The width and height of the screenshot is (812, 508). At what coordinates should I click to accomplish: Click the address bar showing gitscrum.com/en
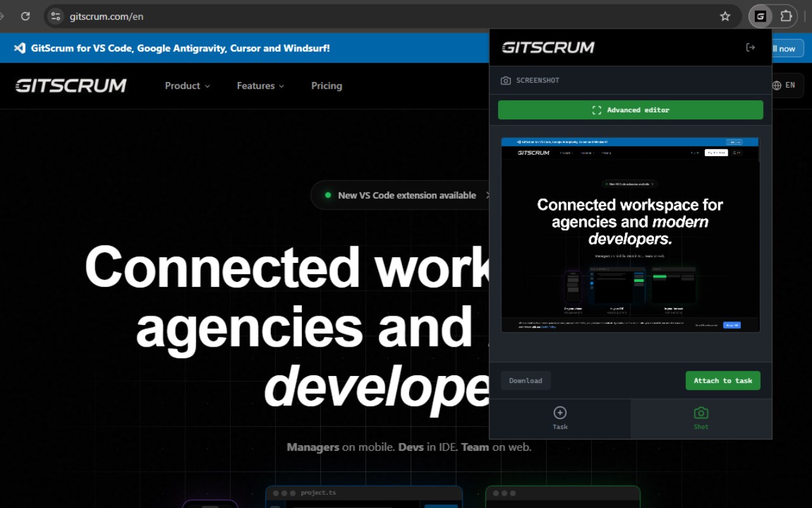pos(393,17)
